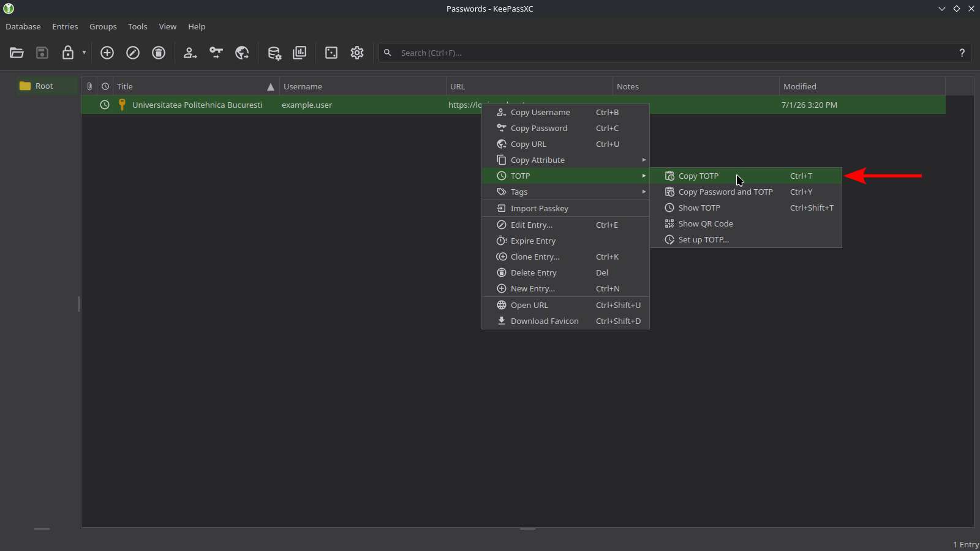Open the Tools menu
Viewport: 980px width, 551px height.
pyautogui.click(x=138, y=26)
